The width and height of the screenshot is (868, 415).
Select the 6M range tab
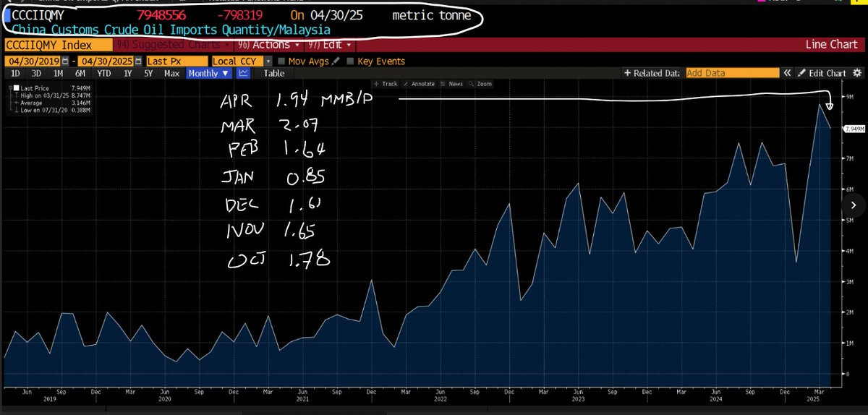80,73
